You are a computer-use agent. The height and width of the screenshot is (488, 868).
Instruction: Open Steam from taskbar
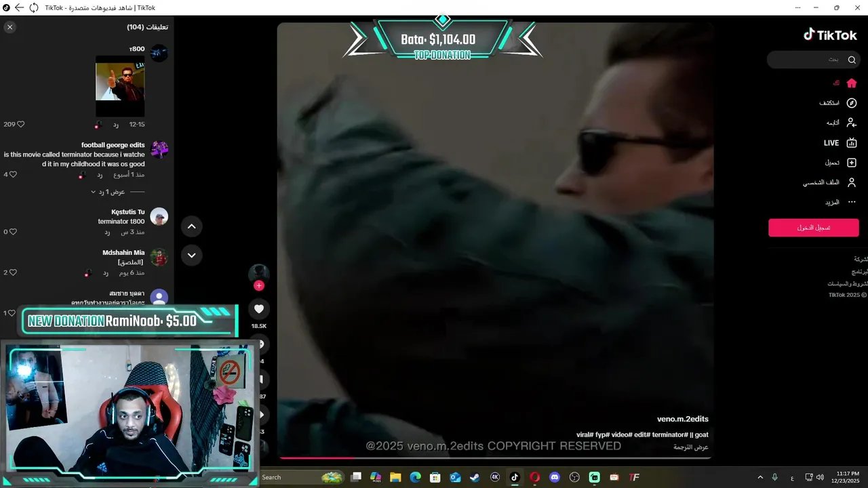[x=475, y=477]
